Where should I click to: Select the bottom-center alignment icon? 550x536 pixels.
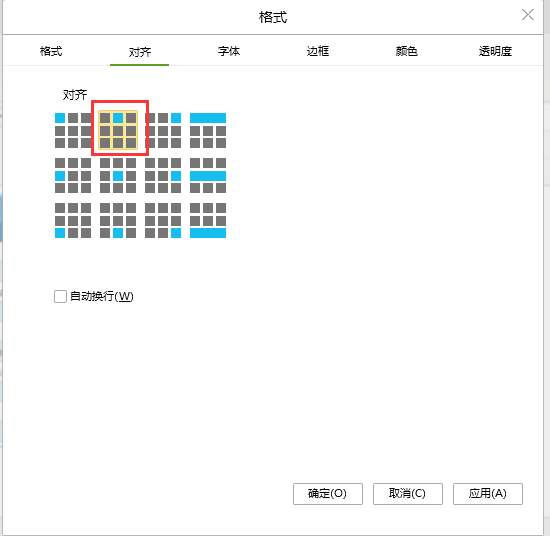118,220
